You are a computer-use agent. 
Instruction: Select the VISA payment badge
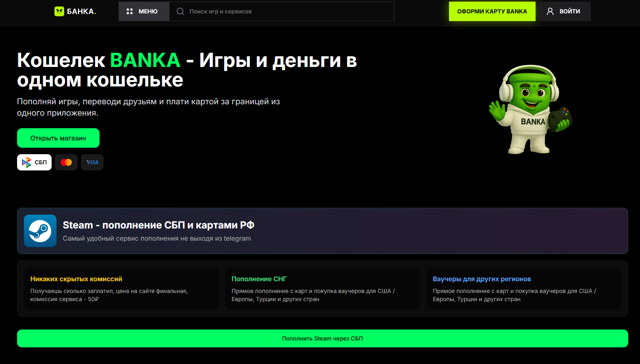coord(92,162)
